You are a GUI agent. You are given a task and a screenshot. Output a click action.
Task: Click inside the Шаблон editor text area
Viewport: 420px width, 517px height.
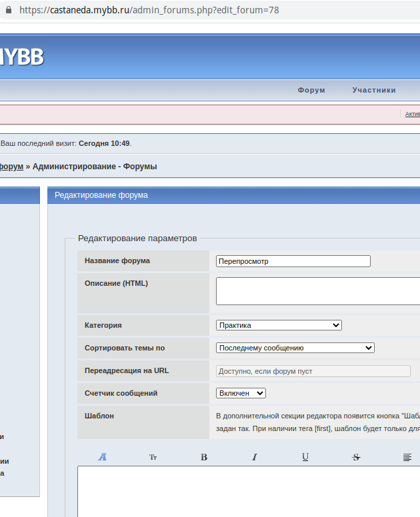point(249,491)
